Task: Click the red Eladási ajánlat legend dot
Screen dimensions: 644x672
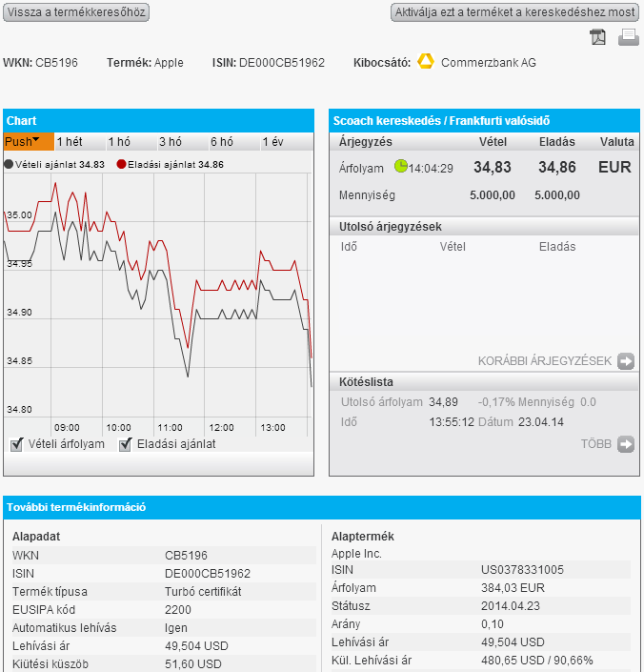Action: coord(121,164)
